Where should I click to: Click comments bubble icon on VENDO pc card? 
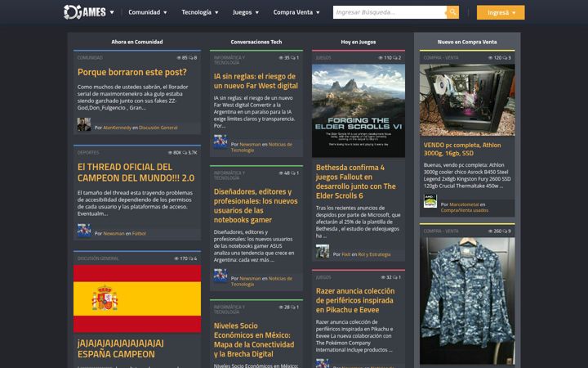pos(506,58)
